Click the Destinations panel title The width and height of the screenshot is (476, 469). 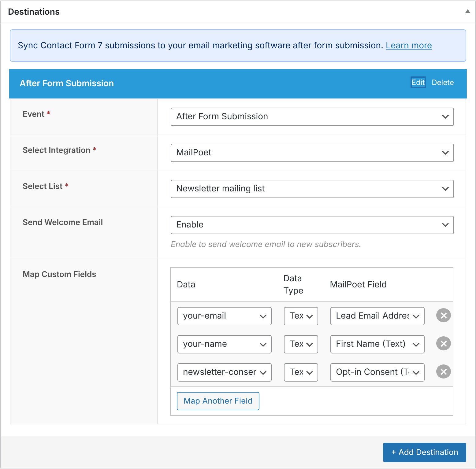[34, 12]
